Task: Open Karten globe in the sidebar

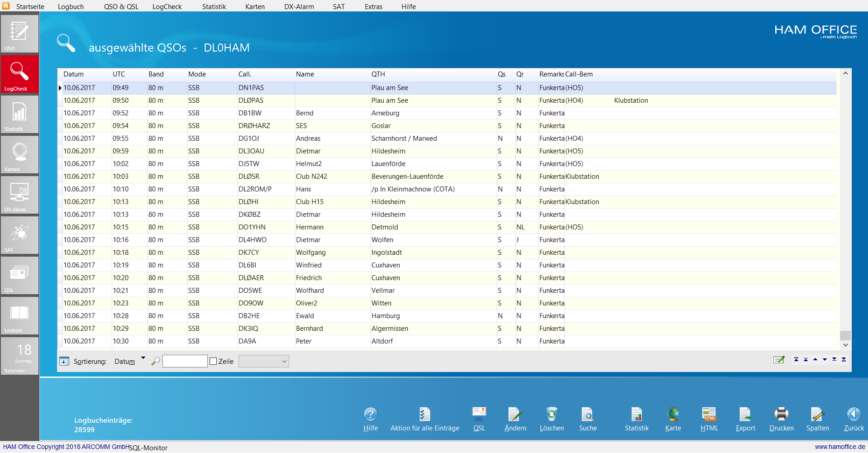Action: point(19,154)
